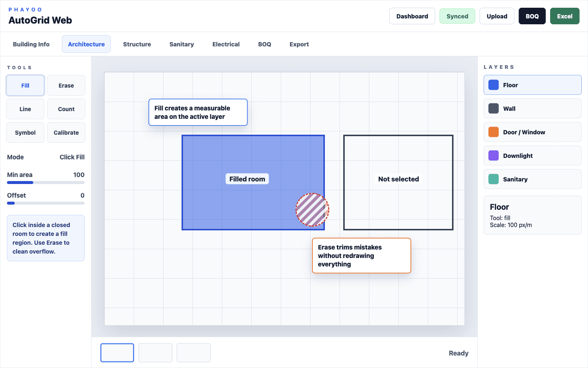The image size is (588, 368).
Task: Switch to the Electrical tab
Action: click(x=226, y=44)
